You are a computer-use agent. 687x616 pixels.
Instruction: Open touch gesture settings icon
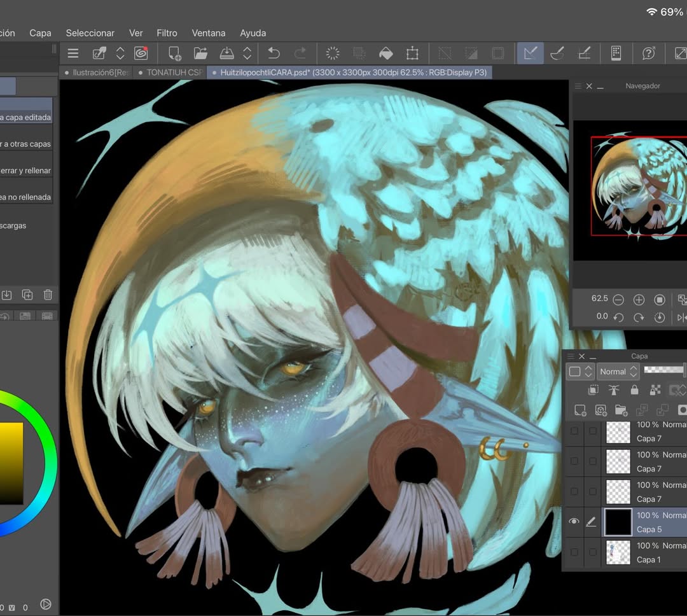616,53
